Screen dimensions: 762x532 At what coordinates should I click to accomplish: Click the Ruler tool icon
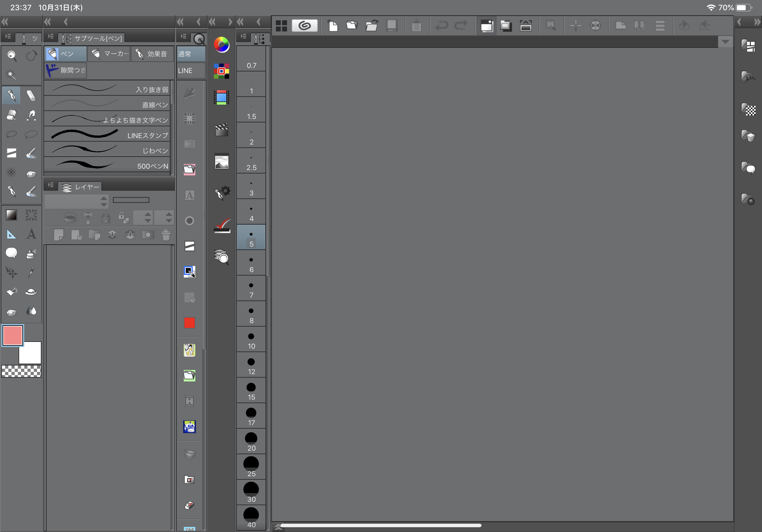click(x=11, y=234)
